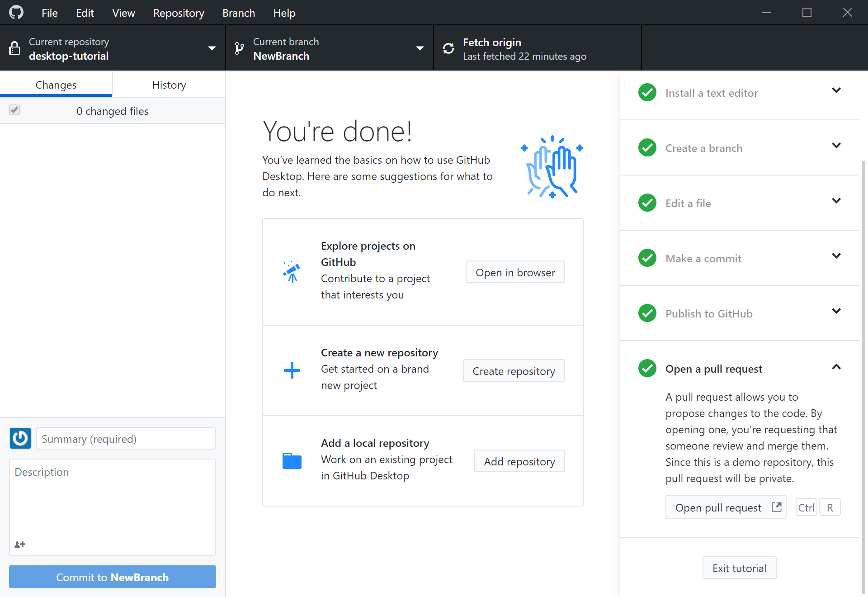Screen dimensions: 868x597
Task: Click 'Create a new repository' title
Action: click(379, 352)
